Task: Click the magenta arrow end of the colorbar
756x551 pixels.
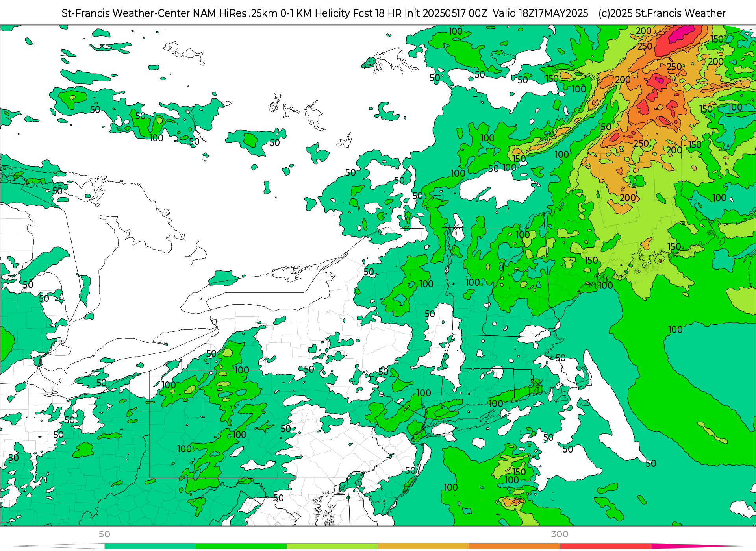Action: (696, 546)
